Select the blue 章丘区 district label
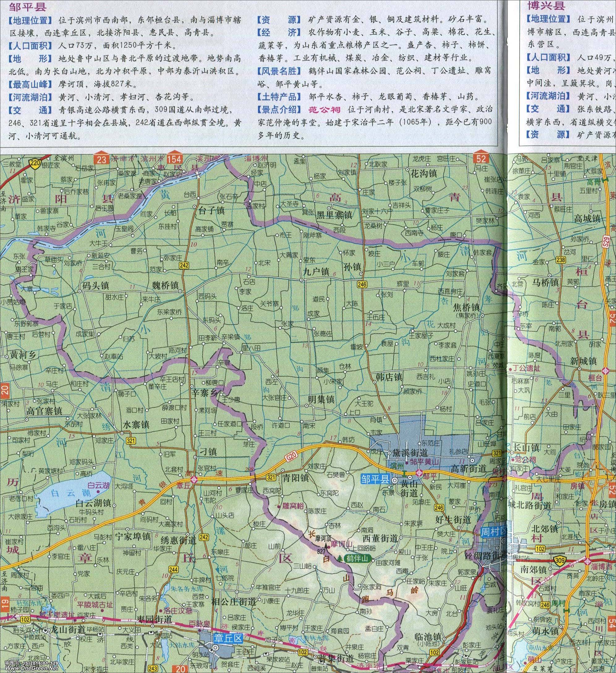The width and height of the screenshot is (616, 673). 228,638
